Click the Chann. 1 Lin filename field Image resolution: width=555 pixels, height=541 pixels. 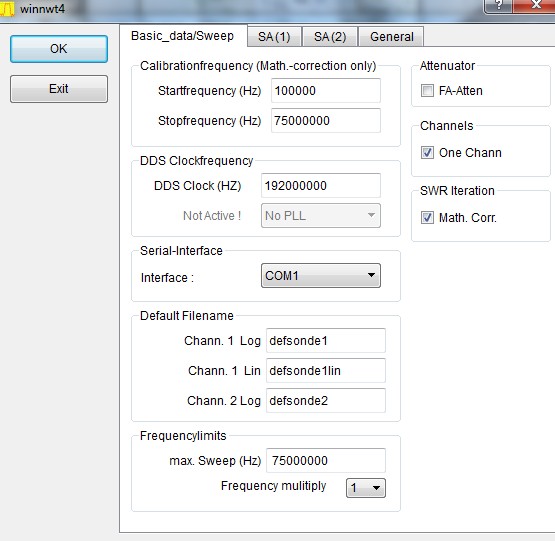tap(326, 371)
